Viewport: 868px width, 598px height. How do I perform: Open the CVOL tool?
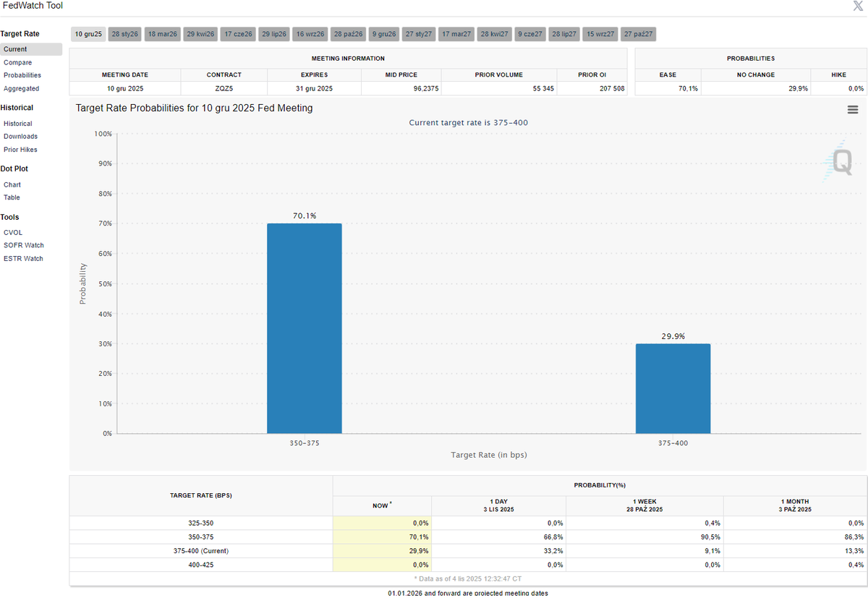[13, 233]
